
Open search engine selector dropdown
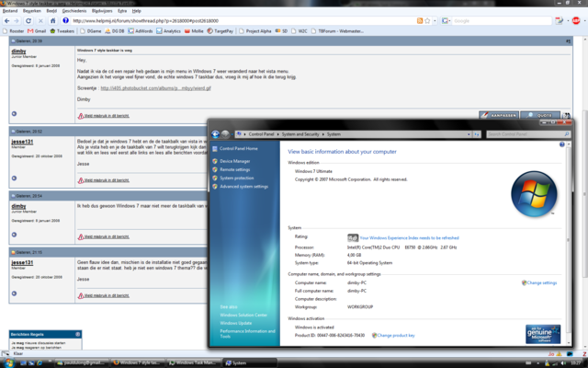coord(446,21)
